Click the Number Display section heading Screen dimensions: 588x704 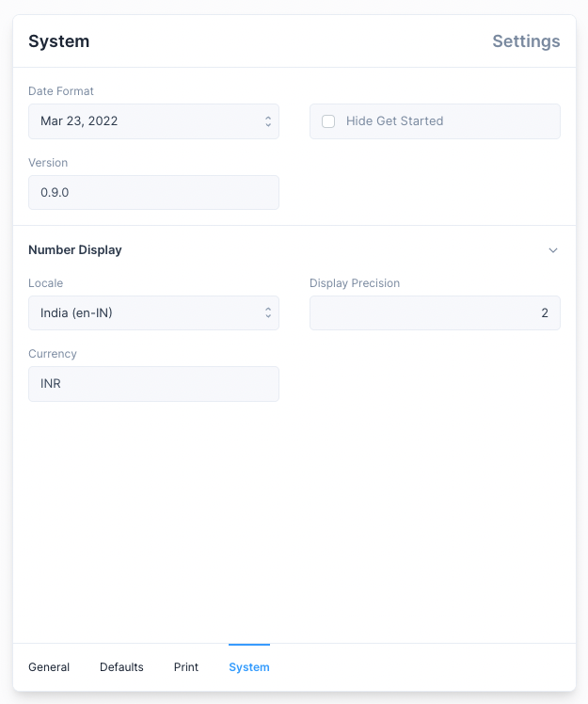click(75, 250)
